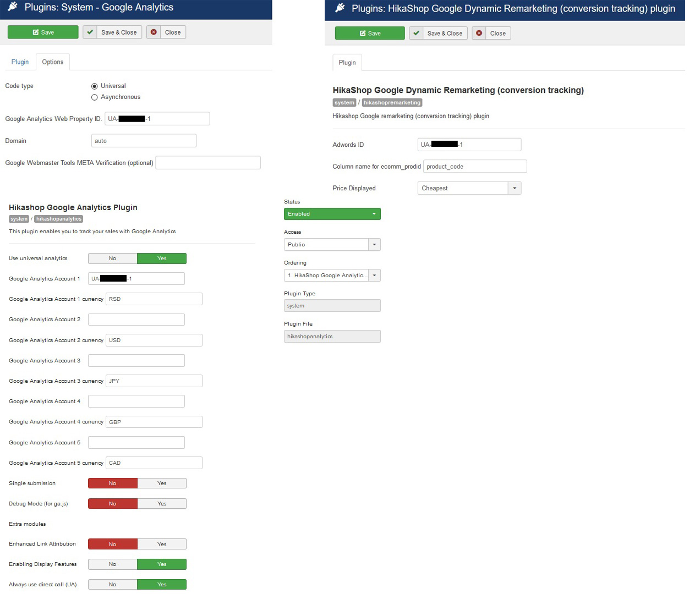The image size is (700, 594).
Task: Set Enhanced Link Attribution to No
Action: pos(113,544)
